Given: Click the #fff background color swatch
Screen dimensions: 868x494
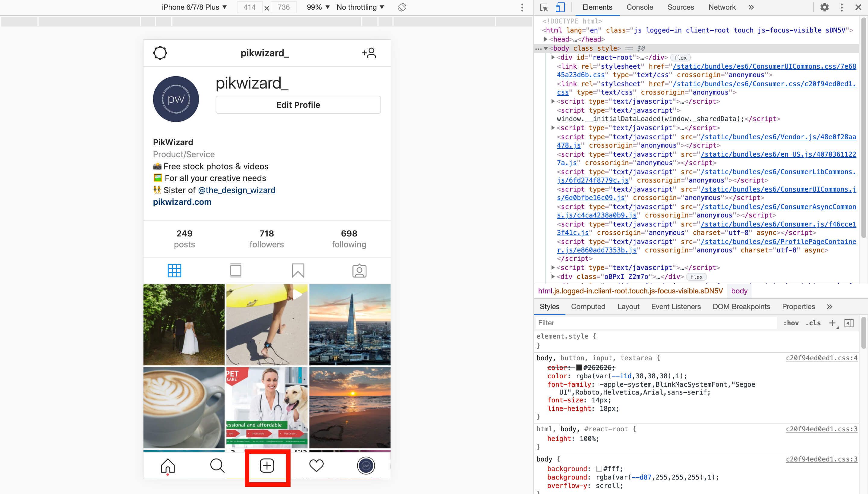Looking at the screenshot, I should [x=599, y=469].
